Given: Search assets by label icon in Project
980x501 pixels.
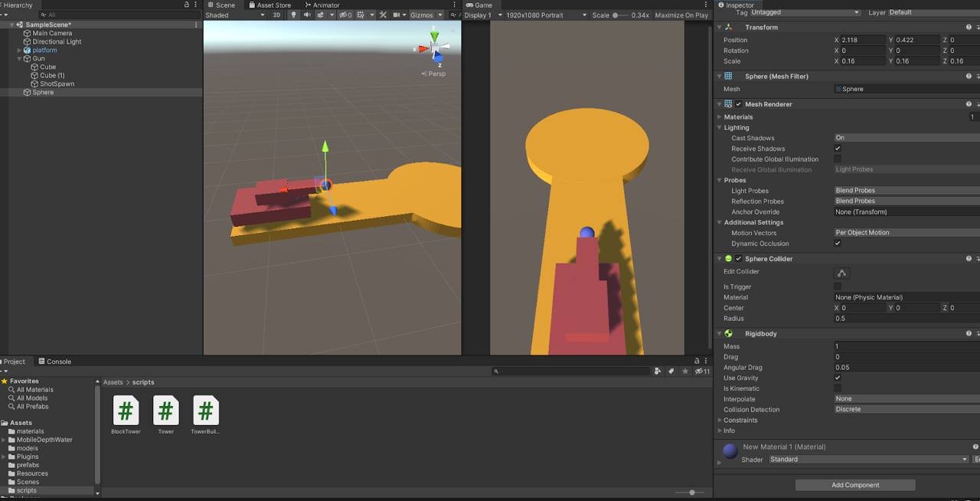Looking at the screenshot, I should click(x=671, y=371).
